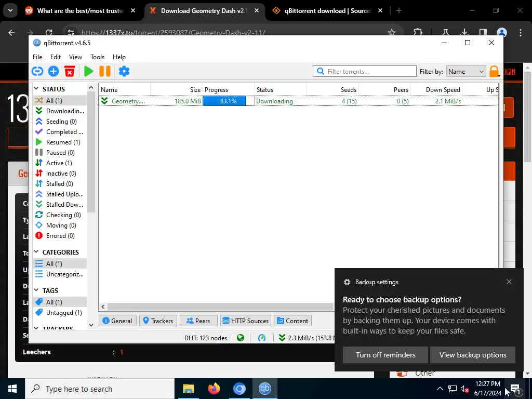Screen dimensions: 532x399
Task: Select the Seeding (0) status filter
Action: (x=60, y=122)
